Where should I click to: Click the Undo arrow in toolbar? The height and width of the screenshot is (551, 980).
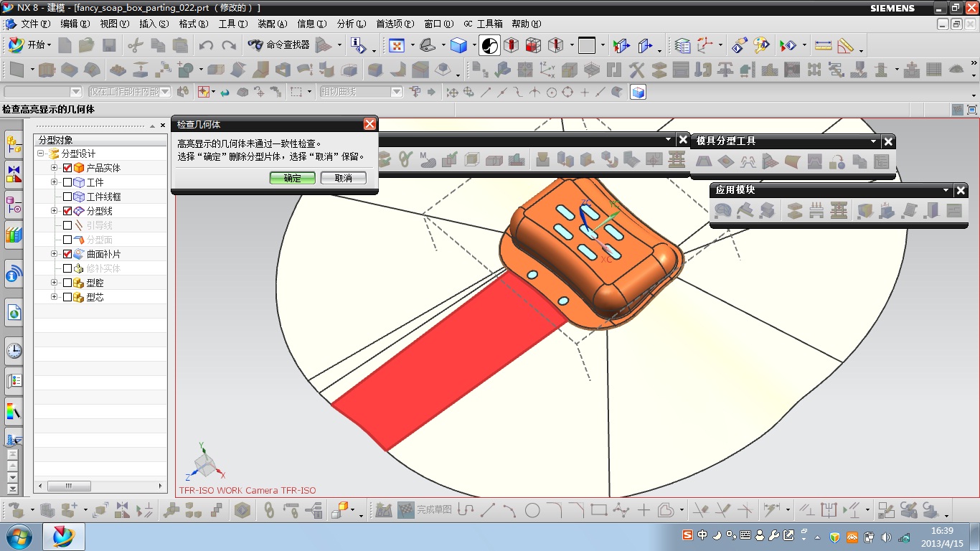pyautogui.click(x=206, y=45)
